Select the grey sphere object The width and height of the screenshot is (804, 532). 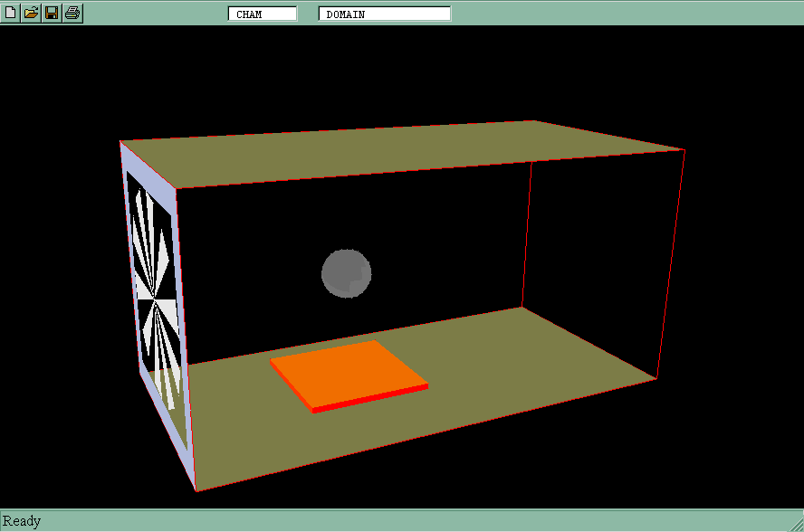click(x=346, y=272)
